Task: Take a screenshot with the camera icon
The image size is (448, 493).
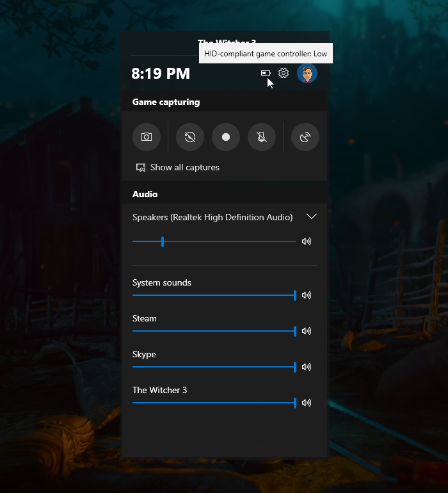Action: 147,137
